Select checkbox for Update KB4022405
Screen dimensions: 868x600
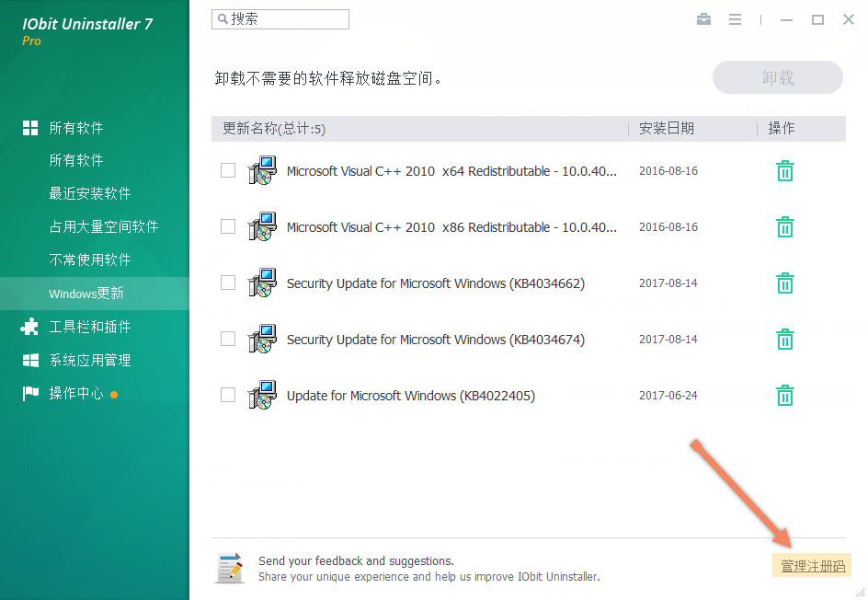tap(228, 395)
